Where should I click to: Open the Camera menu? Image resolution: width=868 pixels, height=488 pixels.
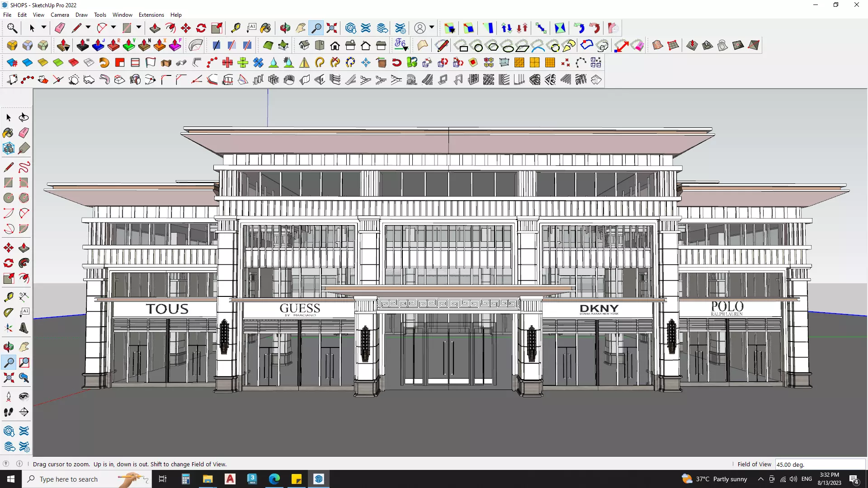[x=60, y=15]
